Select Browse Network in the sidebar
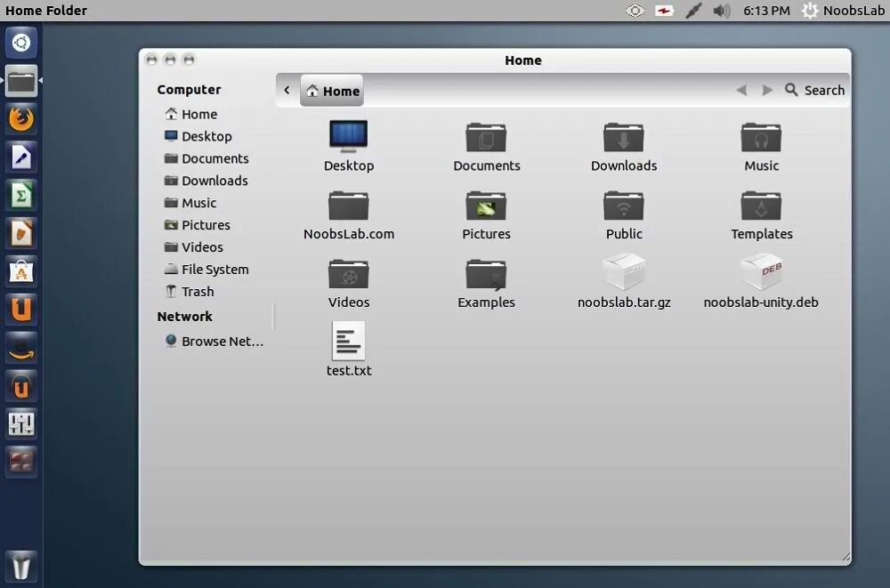The height and width of the screenshot is (588, 890). coord(214,341)
